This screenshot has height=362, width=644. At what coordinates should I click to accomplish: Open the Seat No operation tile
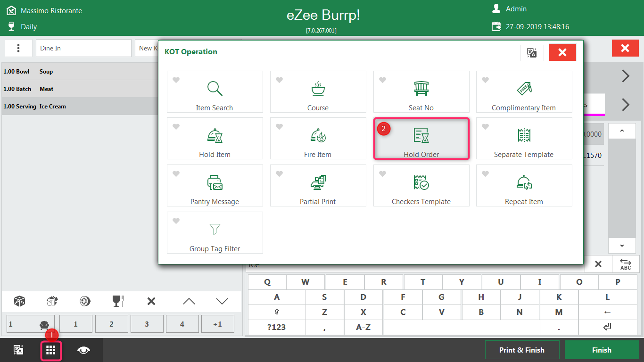coord(421,91)
